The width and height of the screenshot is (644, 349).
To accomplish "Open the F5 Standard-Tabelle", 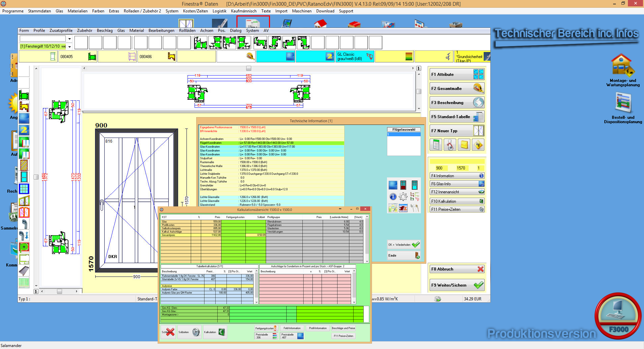I will click(x=457, y=117).
